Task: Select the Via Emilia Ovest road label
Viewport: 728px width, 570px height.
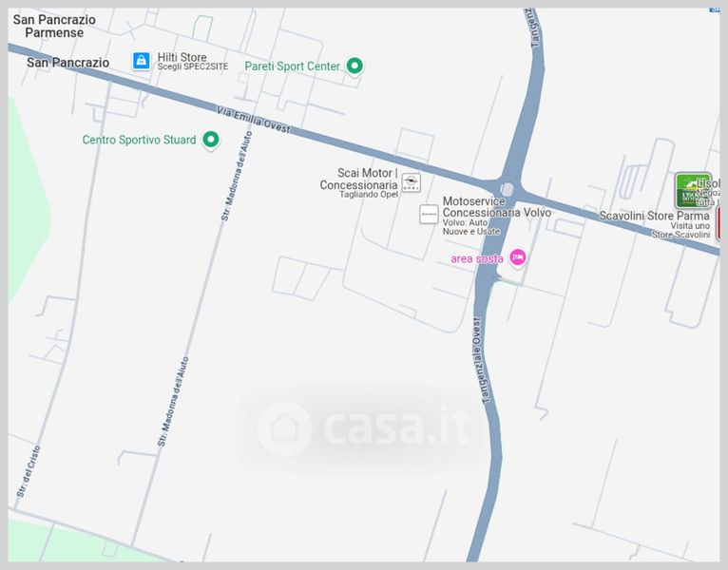Action: point(254,120)
